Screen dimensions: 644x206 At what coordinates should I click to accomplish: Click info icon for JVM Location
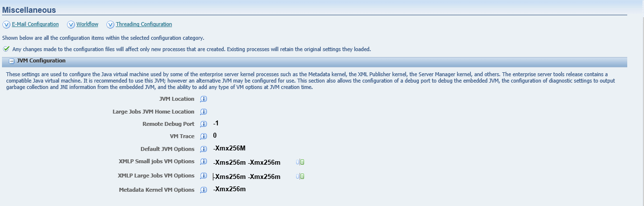pyautogui.click(x=203, y=99)
